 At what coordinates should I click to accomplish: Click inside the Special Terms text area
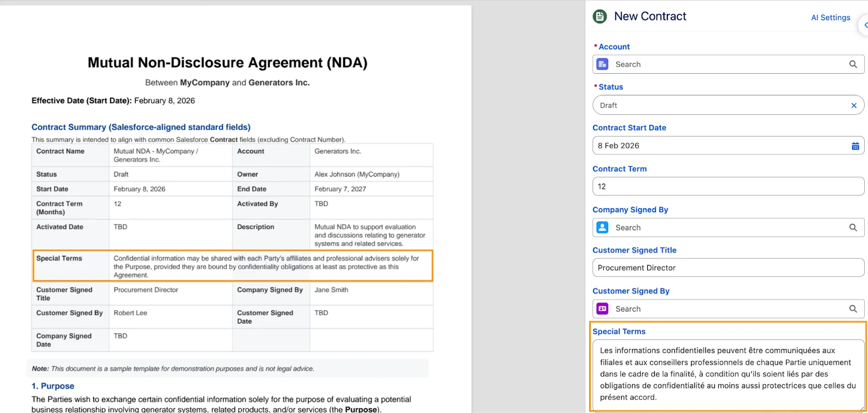pyautogui.click(x=727, y=374)
